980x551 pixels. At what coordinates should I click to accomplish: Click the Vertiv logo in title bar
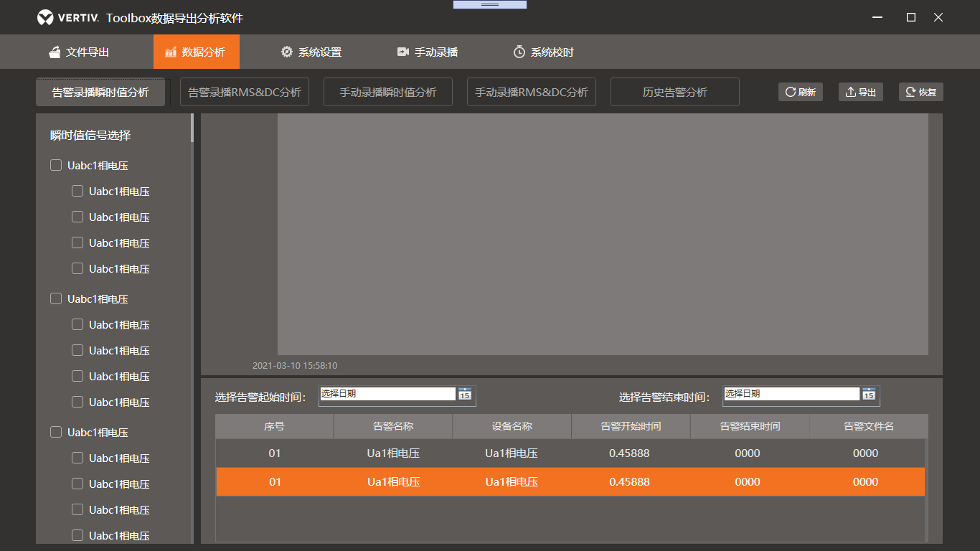tap(67, 17)
